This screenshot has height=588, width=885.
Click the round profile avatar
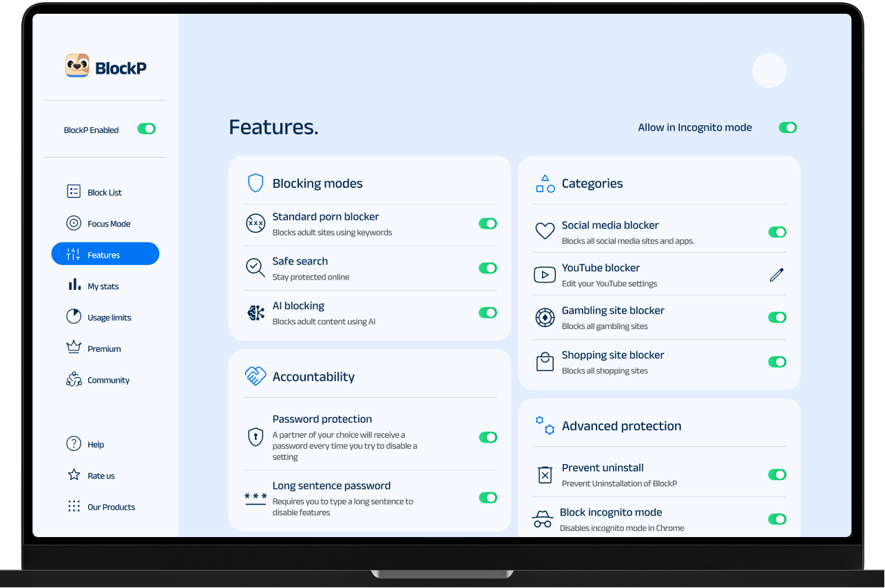tap(769, 71)
